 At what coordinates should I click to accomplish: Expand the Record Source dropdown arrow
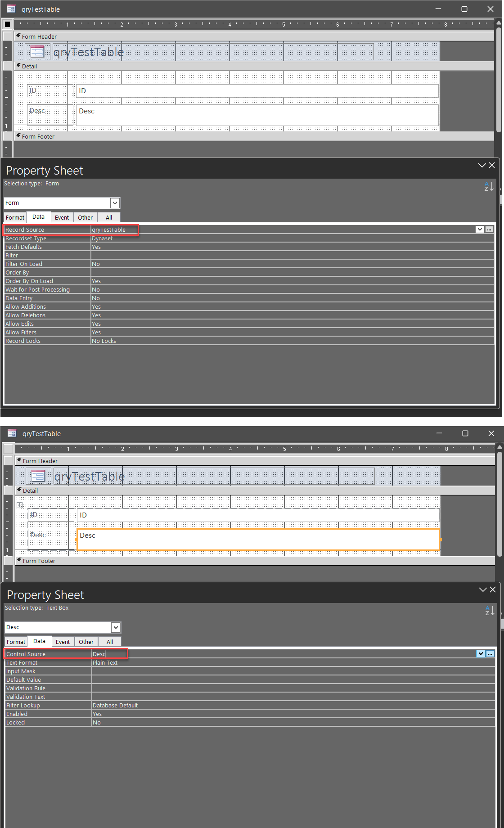(480, 229)
